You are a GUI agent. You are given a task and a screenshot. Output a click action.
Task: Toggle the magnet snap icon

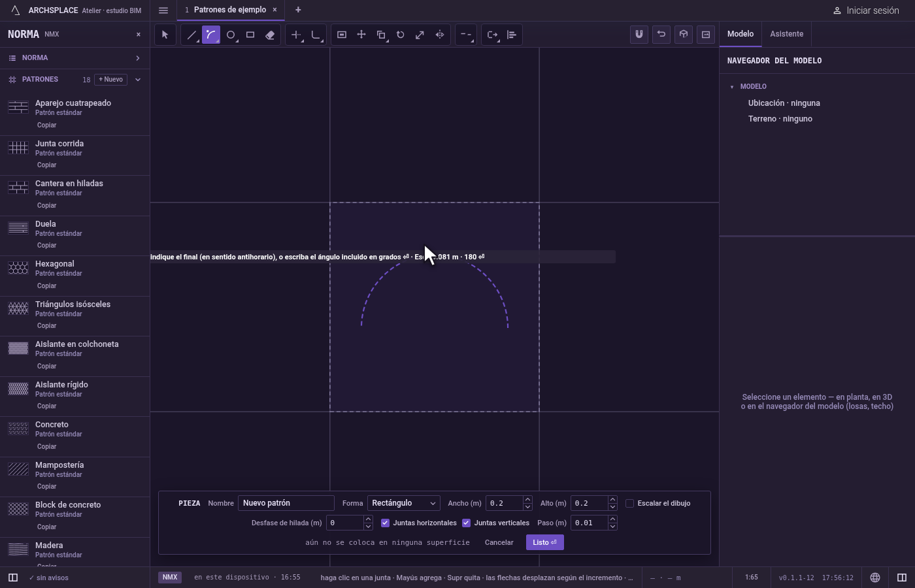[x=639, y=35]
